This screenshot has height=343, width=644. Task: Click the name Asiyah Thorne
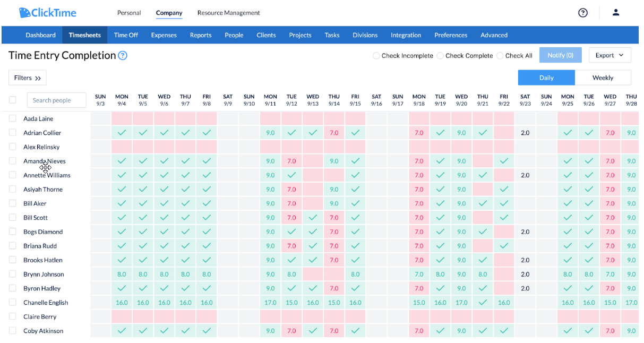(x=43, y=190)
